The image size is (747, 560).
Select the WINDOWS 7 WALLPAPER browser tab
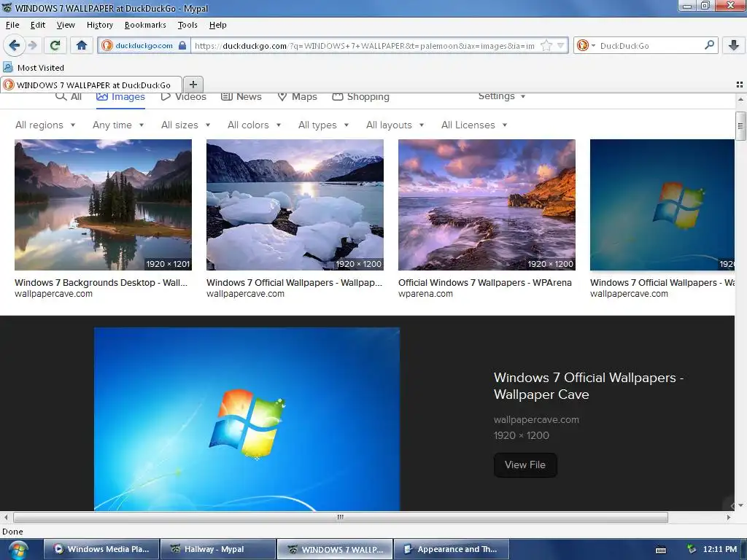(x=91, y=85)
